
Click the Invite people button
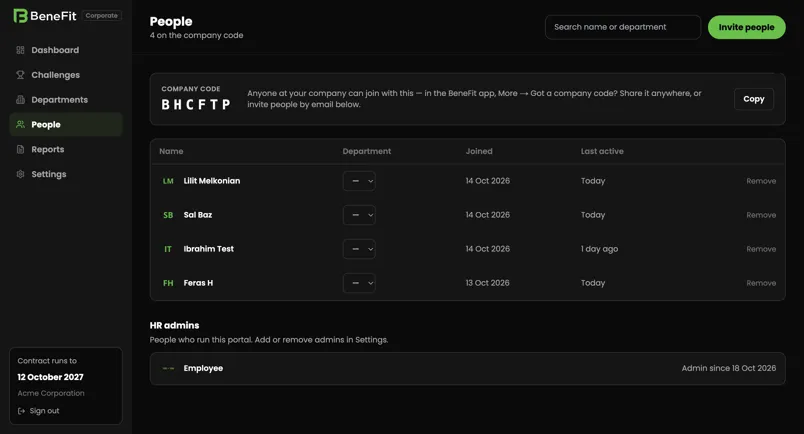click(x=747, y=27)
